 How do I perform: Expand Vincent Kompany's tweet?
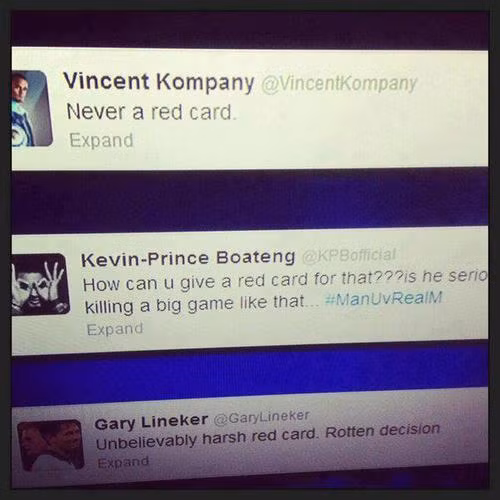pyautogui.click(x=101, y=140)
